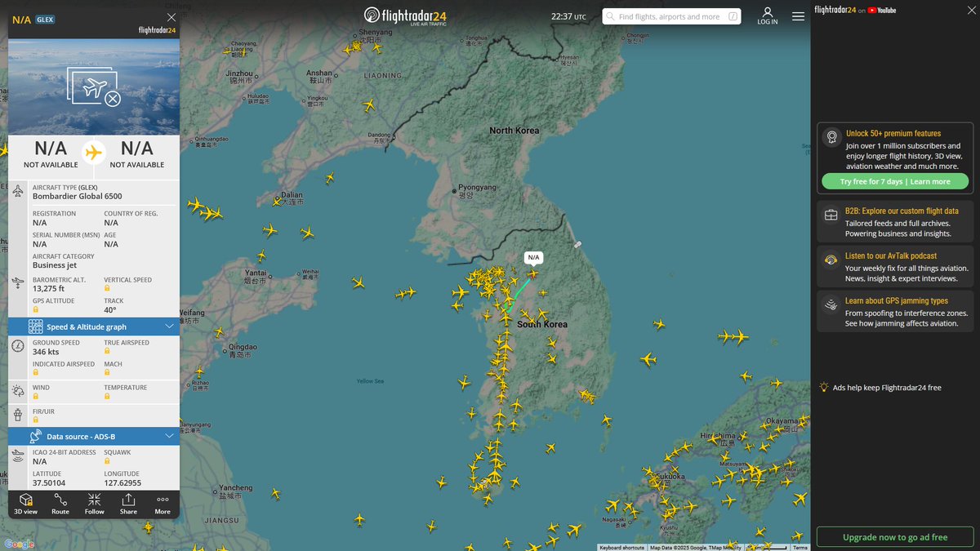Open the 3D view of the flight

pyautogui.click(x=25, y=504)
